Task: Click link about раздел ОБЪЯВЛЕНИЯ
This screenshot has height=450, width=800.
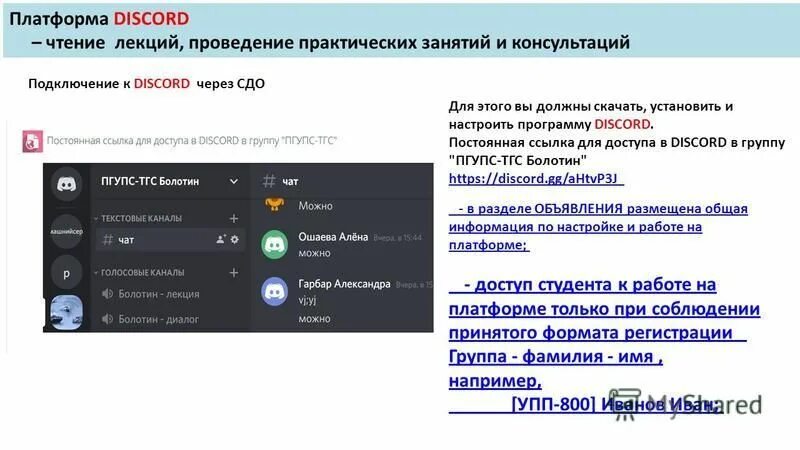Action: point(598,227)
